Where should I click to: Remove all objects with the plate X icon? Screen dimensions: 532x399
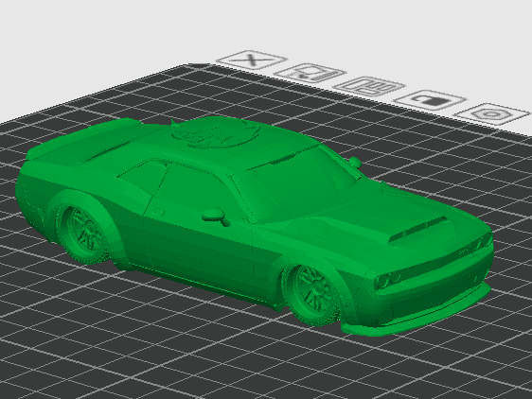[252, 60]
